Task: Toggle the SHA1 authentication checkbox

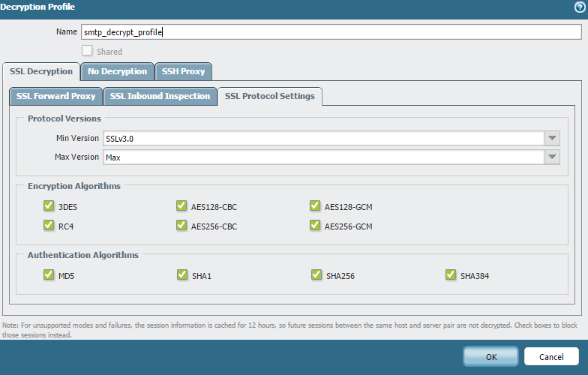Action: pos(181,274)
